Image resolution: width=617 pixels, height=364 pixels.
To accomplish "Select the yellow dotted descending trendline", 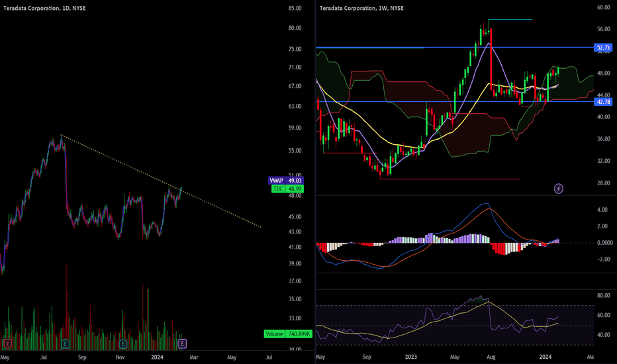I will coord(161,181).
